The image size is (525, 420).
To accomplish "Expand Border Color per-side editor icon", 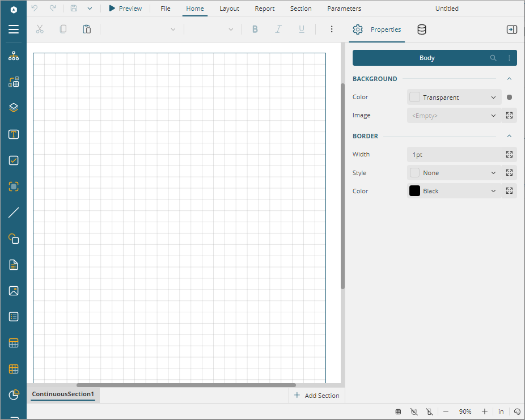I will 509,191.
